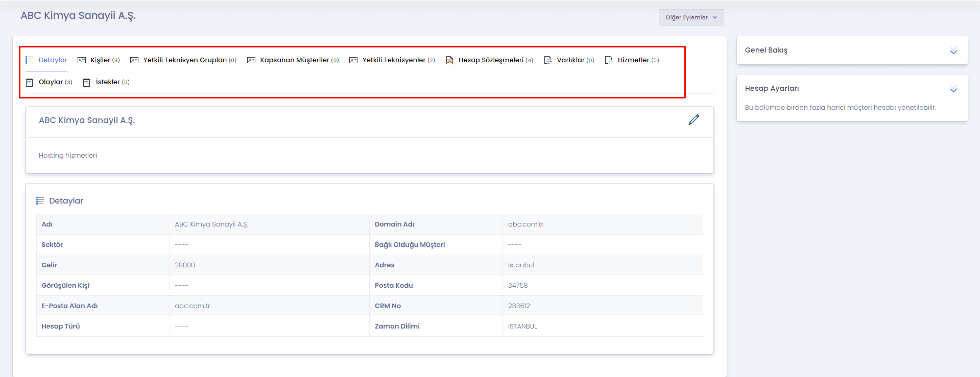Click the Hesap Ayarları panel title

pos(772,88)
